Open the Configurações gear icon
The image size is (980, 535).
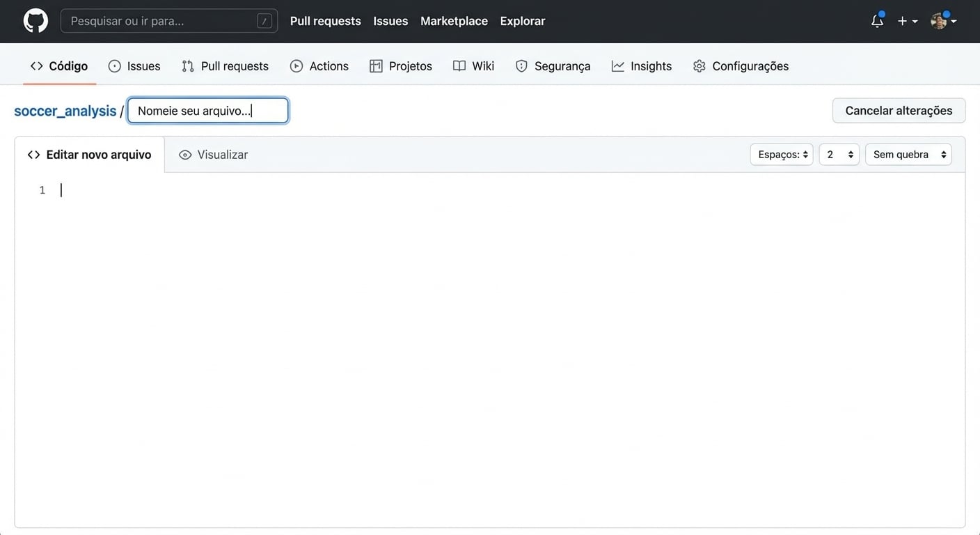(698, 65)
